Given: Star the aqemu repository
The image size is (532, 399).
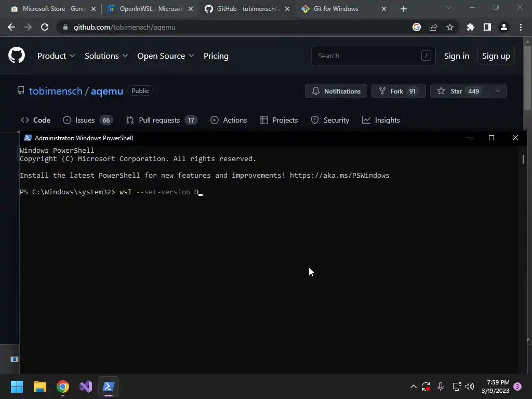Looking at the screenshot, I should click(459, 91).
